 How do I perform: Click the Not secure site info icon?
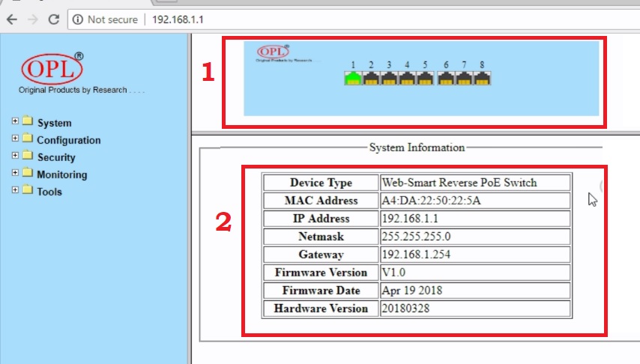click(x=78, y=19)
